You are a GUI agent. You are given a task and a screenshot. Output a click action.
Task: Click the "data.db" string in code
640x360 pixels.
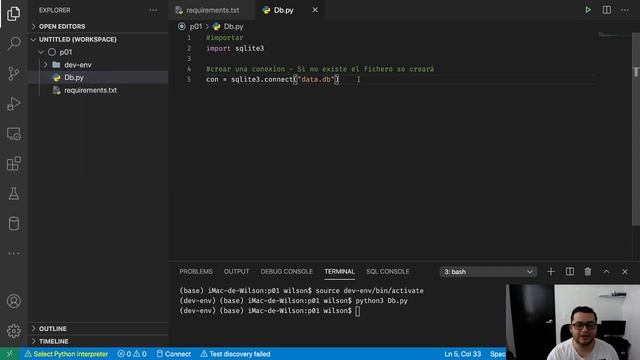316,79
